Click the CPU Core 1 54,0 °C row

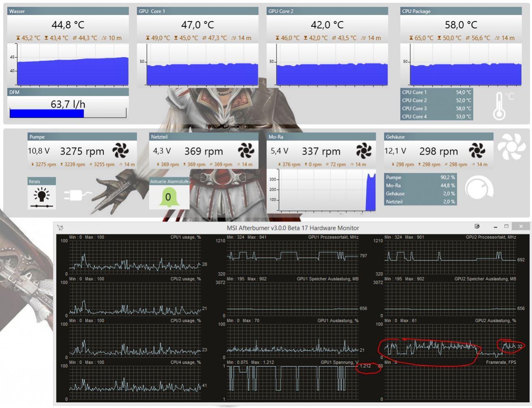click(x=437, y=92)
